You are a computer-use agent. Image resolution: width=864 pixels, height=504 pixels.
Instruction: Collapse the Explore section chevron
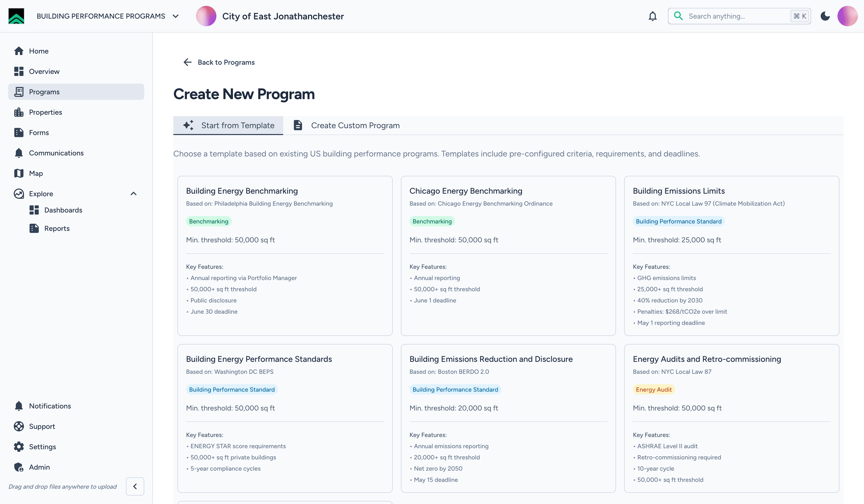(133, 194)
